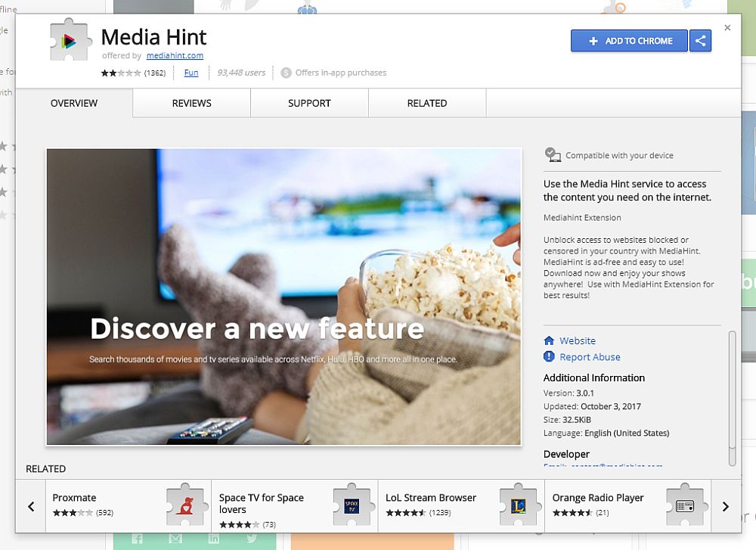Visit the Website link
Screen dimensions: 756x550
[578, 340]
